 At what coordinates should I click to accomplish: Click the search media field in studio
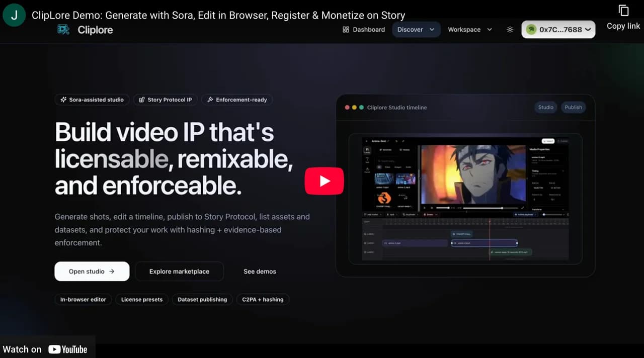coord(394,161)
